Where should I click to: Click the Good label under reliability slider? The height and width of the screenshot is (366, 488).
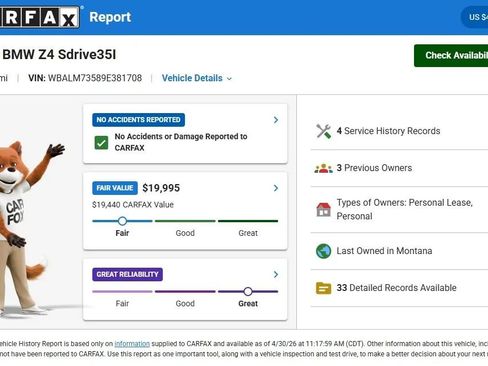pyautogui.click(x=185, y=304)
